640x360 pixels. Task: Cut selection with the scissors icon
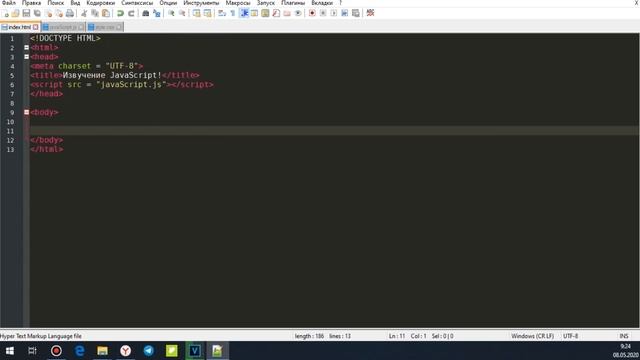84,13
